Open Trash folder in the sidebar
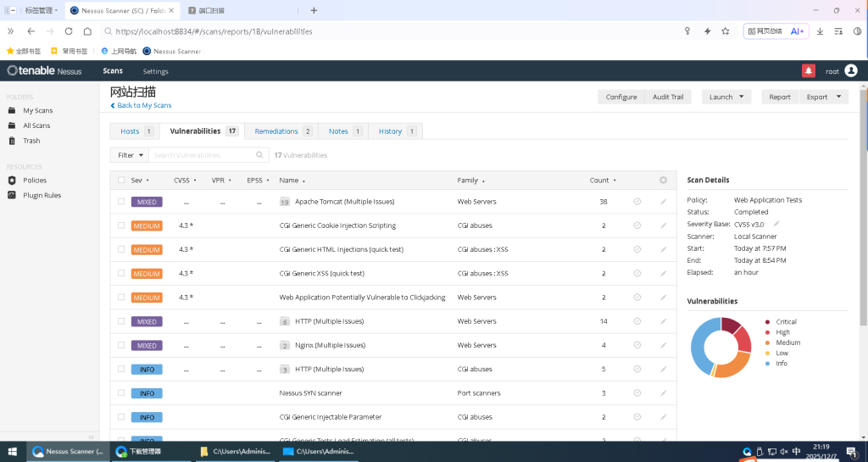This screenshot has height=462, width=868. (x=31, y=141)
